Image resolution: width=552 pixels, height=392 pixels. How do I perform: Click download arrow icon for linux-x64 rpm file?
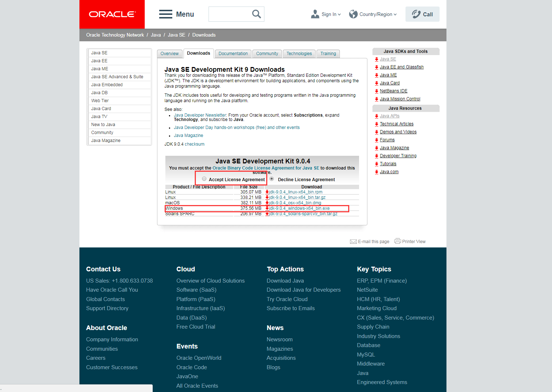[x=267, y=192]
